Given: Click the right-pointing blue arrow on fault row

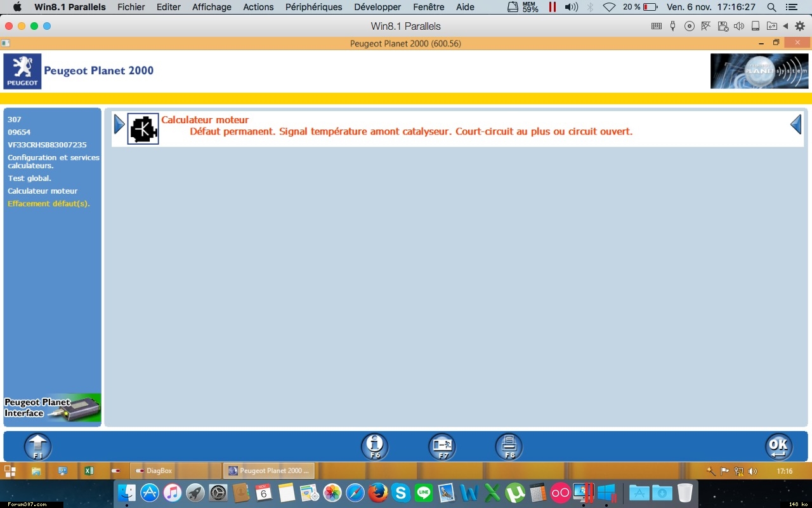Looking at the screenshot, I should tap(119, 124).
